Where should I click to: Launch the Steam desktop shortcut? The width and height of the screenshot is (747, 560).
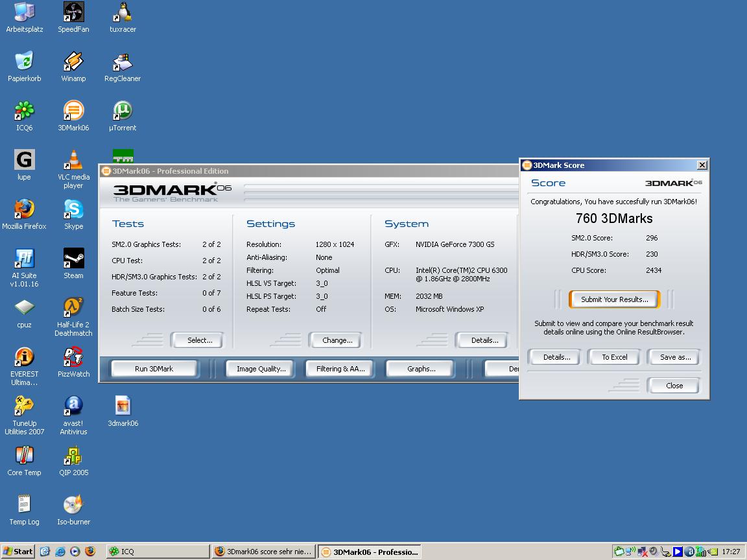(x=73, y=264)
